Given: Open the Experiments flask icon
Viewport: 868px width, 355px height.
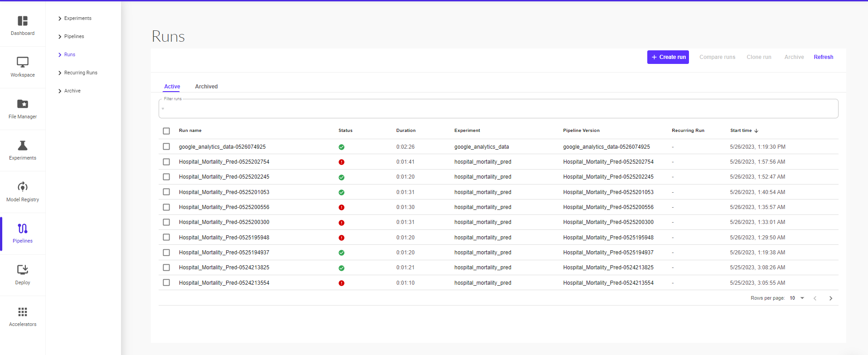Looking at the screenshot, I should pos(23,146).
